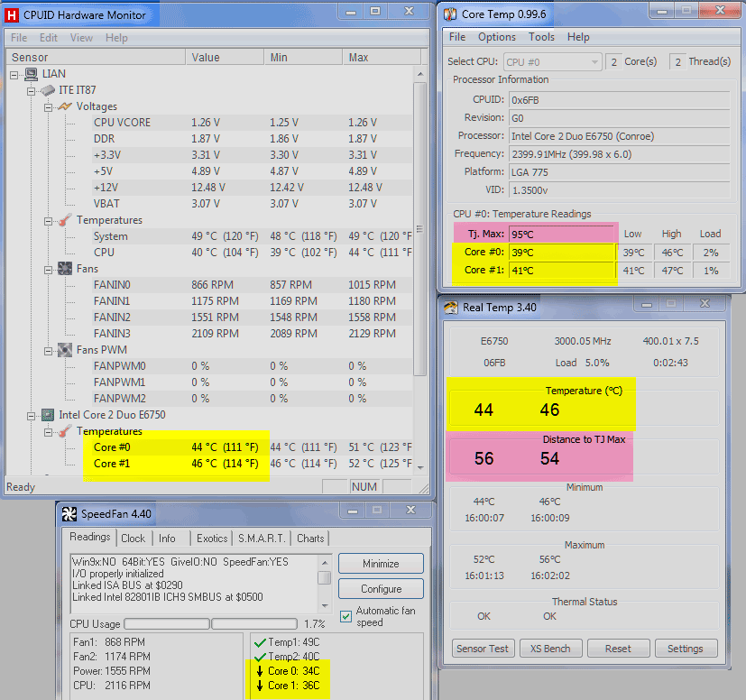The height and width of the screenshot is (700, 746).
Task: Open the View menu in Hardware Monitor
Action: click(81, 38)
